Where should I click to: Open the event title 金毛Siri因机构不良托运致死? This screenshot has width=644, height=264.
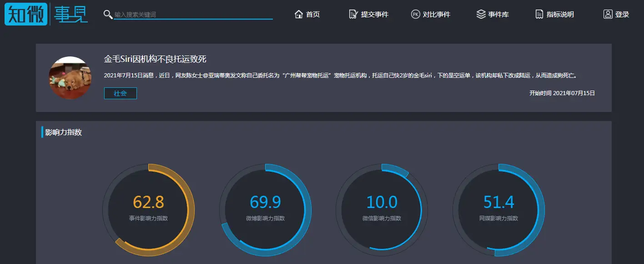pyautogui.click(x=155, y=59)
